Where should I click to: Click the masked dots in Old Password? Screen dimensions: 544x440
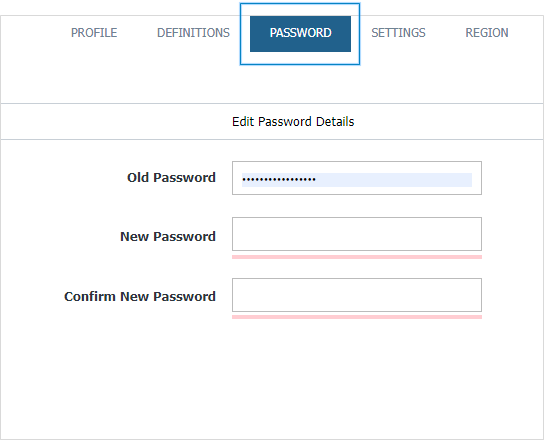pos(279,180)
